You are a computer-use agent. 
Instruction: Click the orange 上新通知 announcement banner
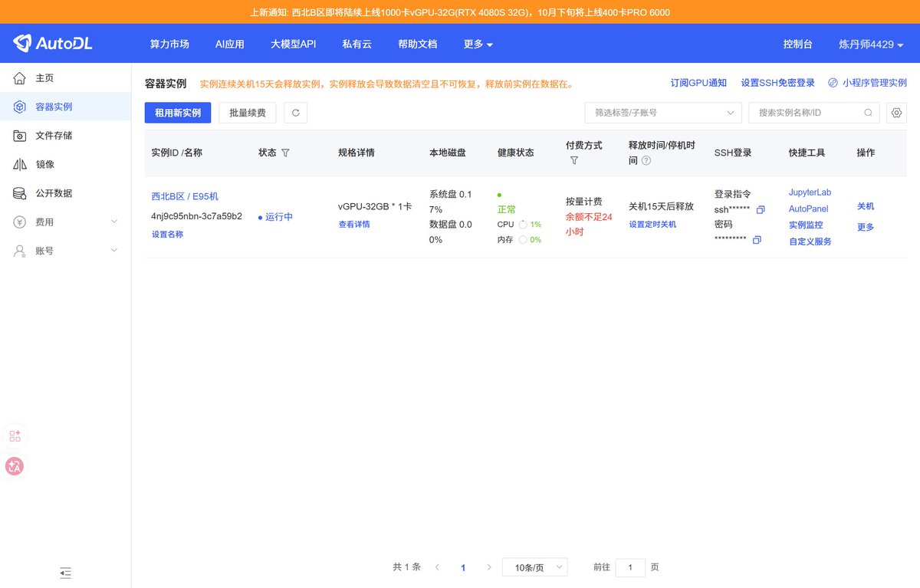(x=460, y=13)
